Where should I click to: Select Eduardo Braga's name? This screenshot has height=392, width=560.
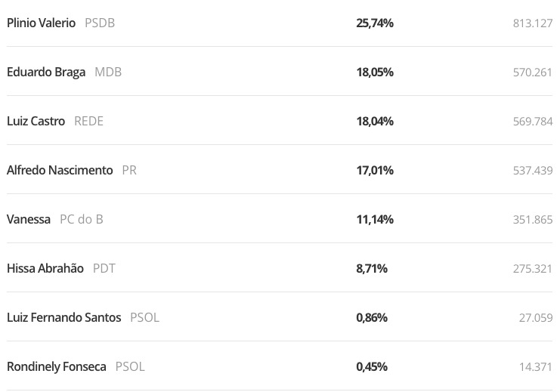pos(46,73)
